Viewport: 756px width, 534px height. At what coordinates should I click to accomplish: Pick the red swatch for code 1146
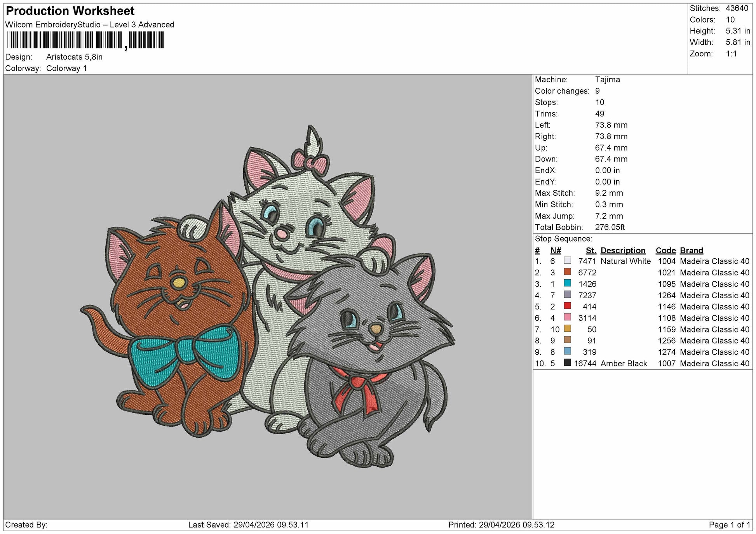coord(568,306)
